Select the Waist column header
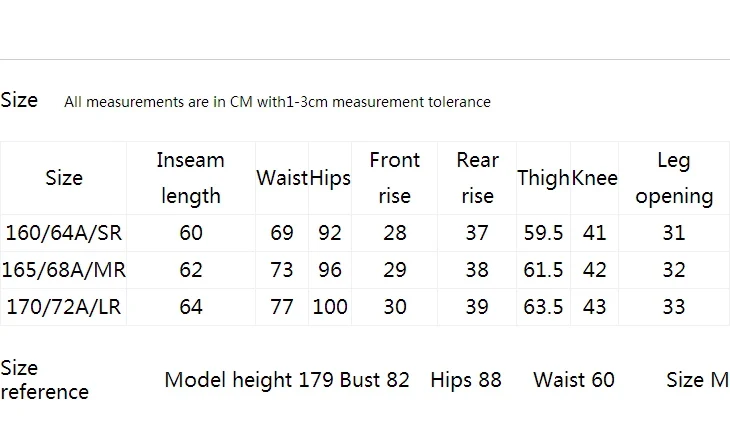This screenshot has height=438, width=730. 282,178
